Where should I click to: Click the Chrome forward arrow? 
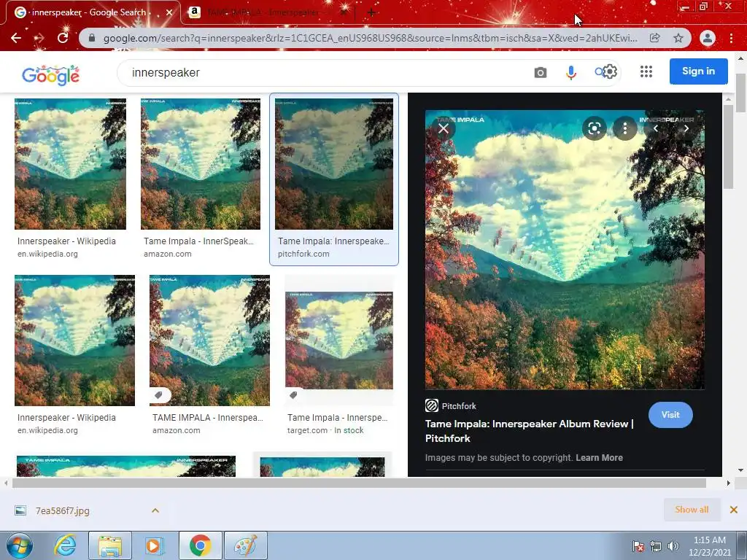(x=39, y=38)
